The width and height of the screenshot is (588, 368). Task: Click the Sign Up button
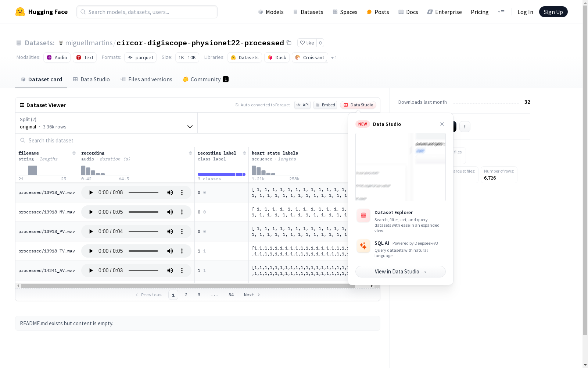tap(553, 12)
